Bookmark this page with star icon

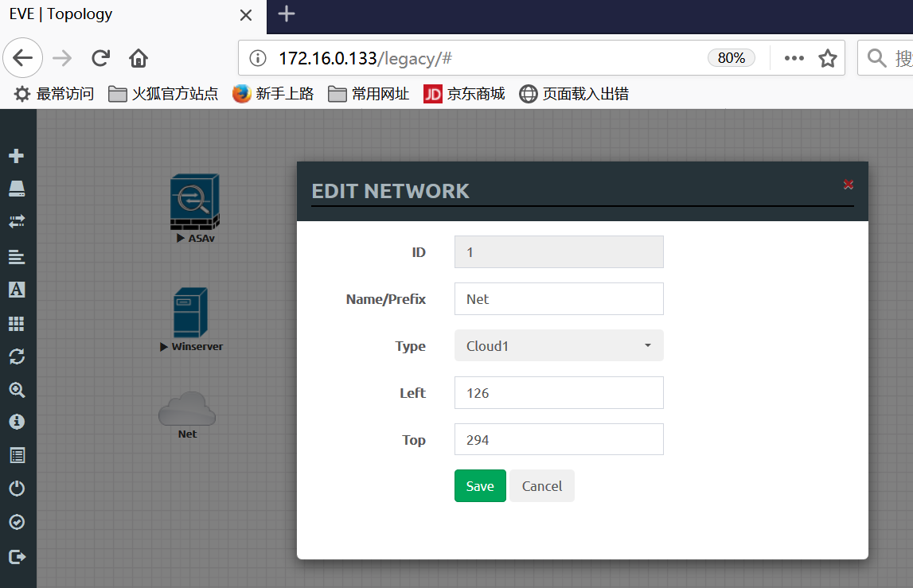[827, 57]
